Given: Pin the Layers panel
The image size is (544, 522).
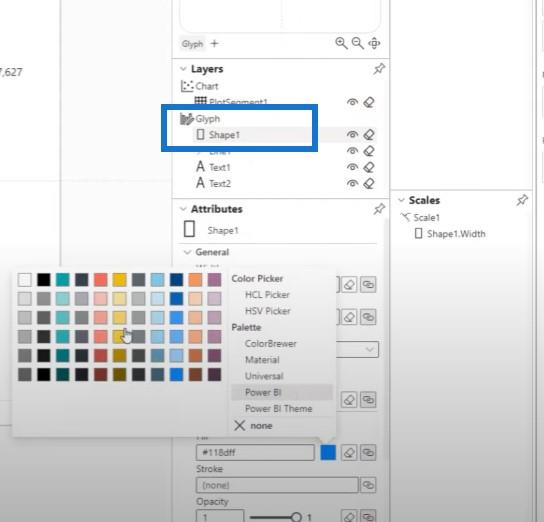Looking at the screenshot, I should point(379,69).
